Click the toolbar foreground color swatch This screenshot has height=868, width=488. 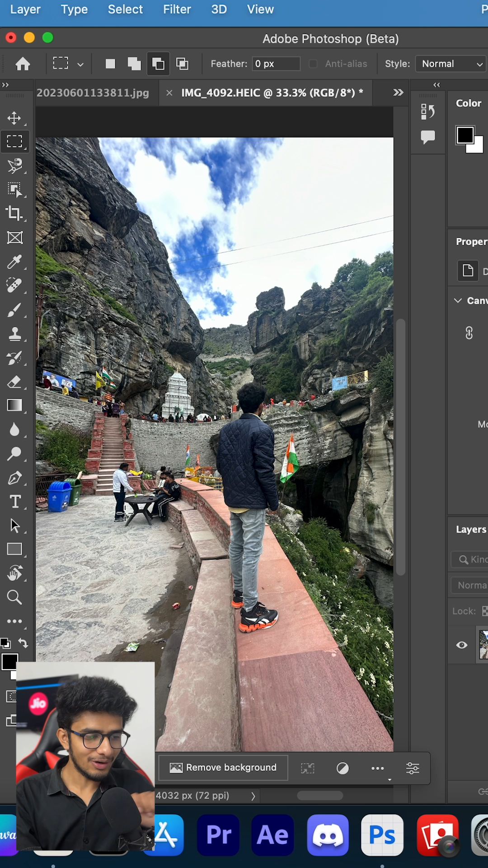[9, 662]
